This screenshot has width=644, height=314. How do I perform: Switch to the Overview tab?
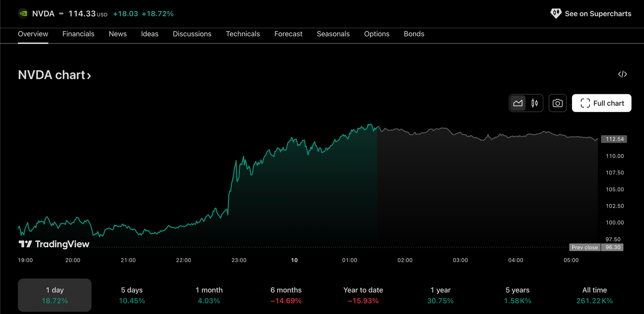coord(33,34)
